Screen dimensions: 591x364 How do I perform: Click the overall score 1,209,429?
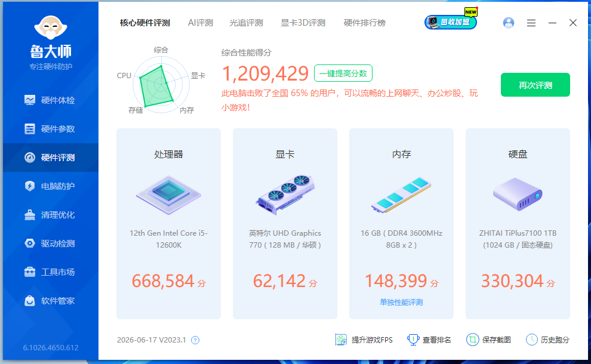(x=265, y=73)
